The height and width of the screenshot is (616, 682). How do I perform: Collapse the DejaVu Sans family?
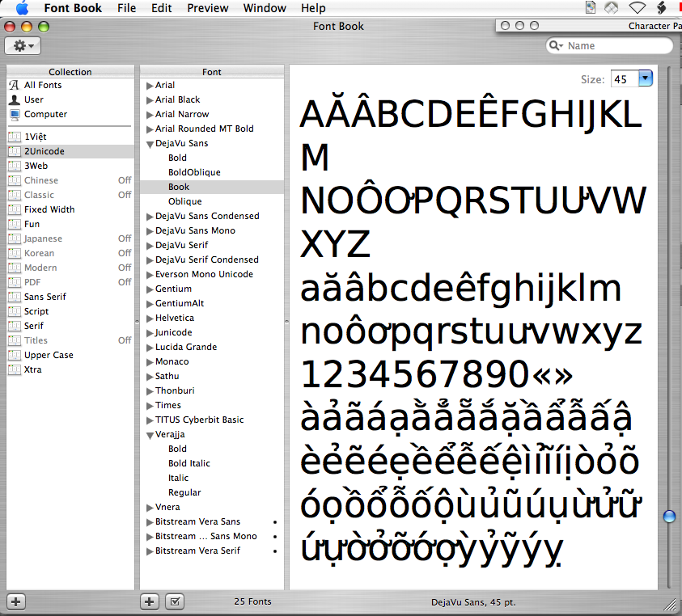coord(150,145)
